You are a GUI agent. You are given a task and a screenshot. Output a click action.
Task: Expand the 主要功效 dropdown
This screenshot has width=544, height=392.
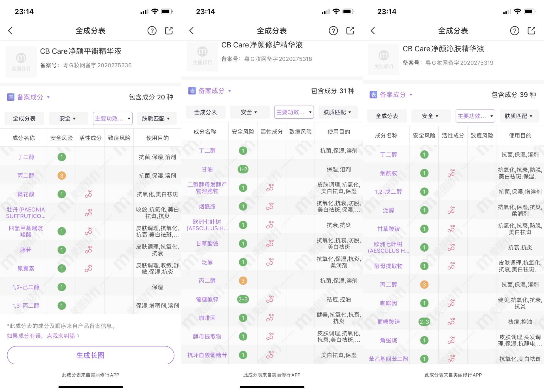(x=112, y=118)
